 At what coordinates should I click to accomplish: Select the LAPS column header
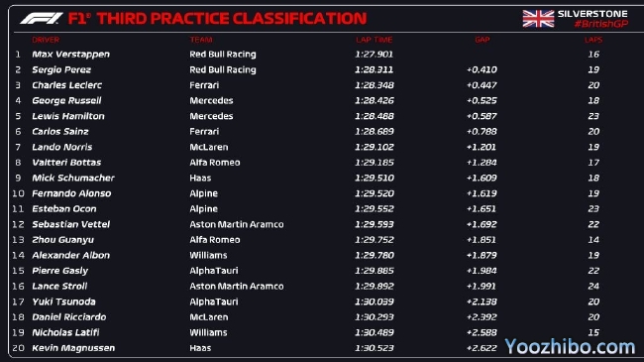pos(593,40)
